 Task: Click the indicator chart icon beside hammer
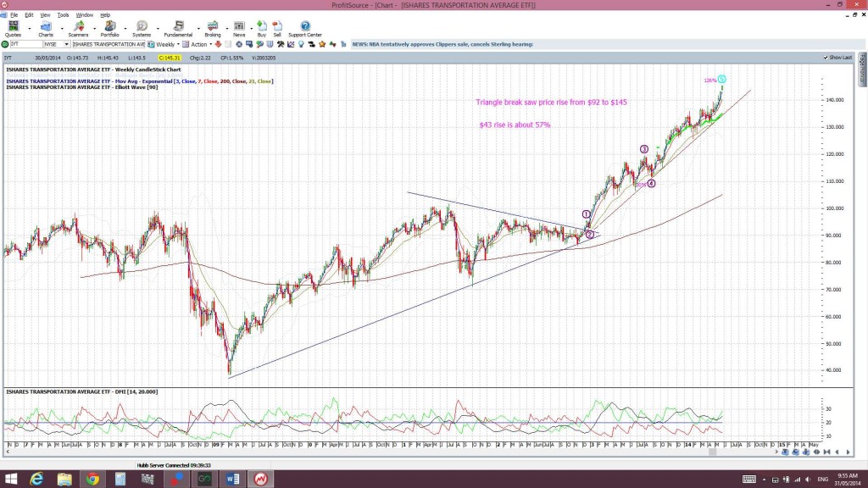291,44
